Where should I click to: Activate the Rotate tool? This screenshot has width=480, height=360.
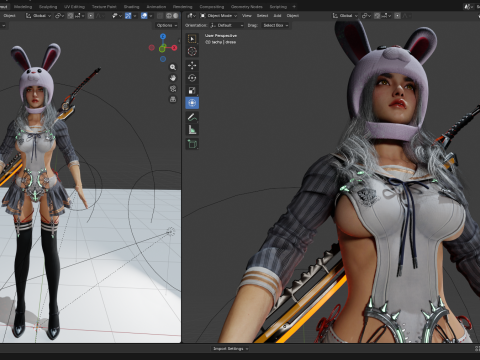click(x=192, y=78)
